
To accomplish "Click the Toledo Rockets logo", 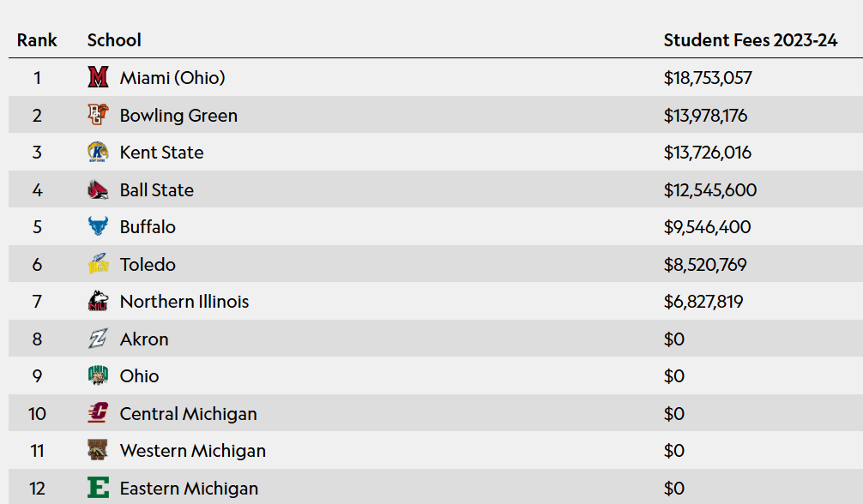I will pos(98,264).
